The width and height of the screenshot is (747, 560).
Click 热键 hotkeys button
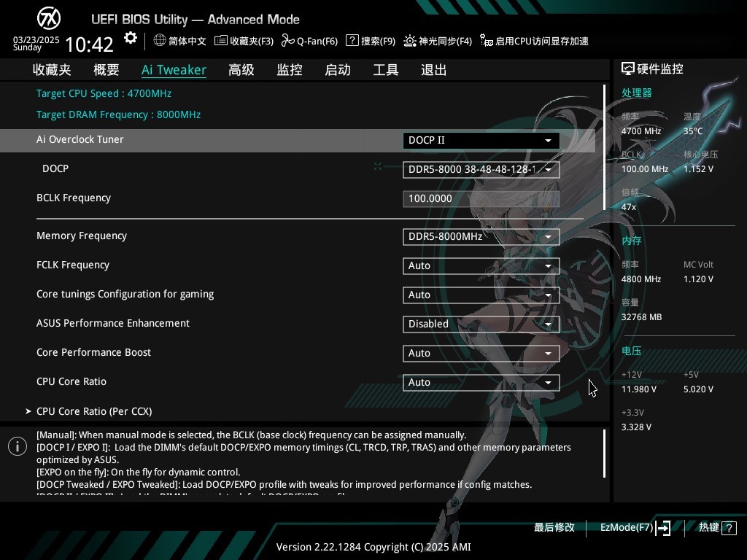(x=709, y=528)
